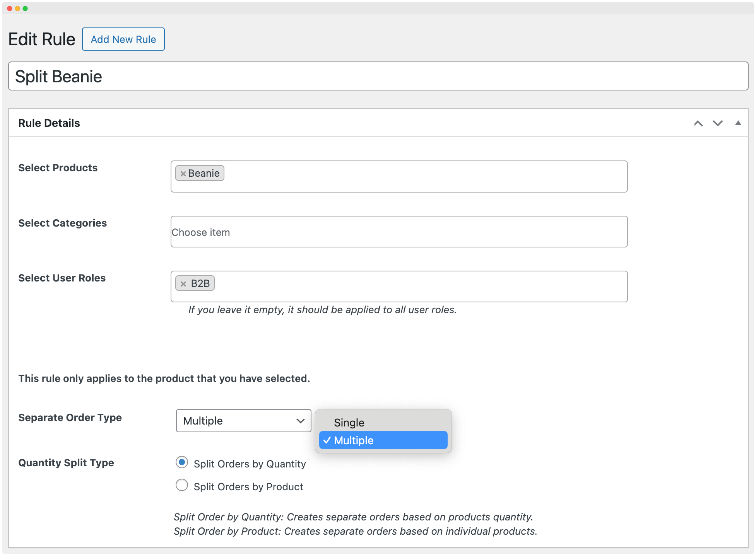Remove the B2B user role tag

click(183, 284)
